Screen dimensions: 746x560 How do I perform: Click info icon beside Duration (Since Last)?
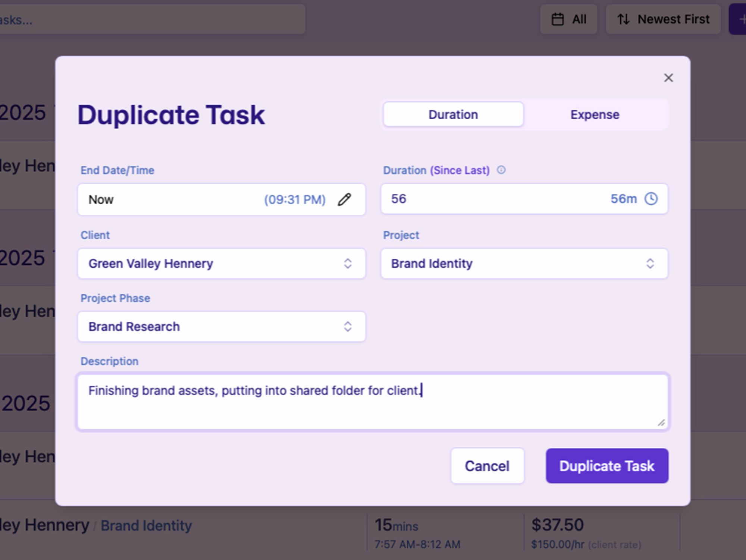[x=501, y=170]
